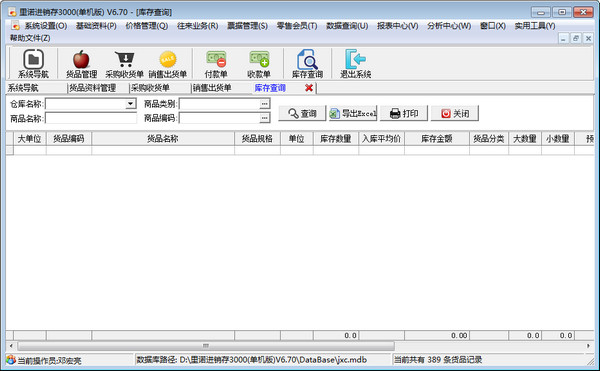
Task: Click application icon in menu bar
Action: tap(15, 26)
